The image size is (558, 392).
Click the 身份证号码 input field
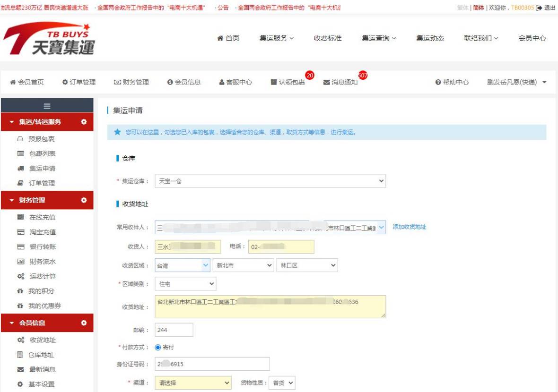click(212, 364)
